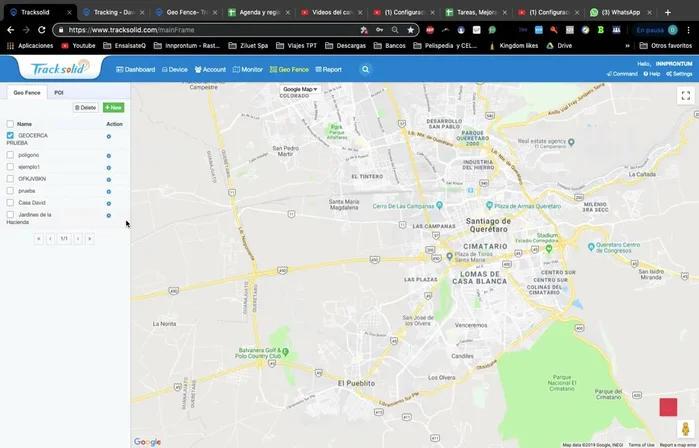This screenshot has height=448, width=699.
Task: Go to last page of fence list
Action: 90,239
